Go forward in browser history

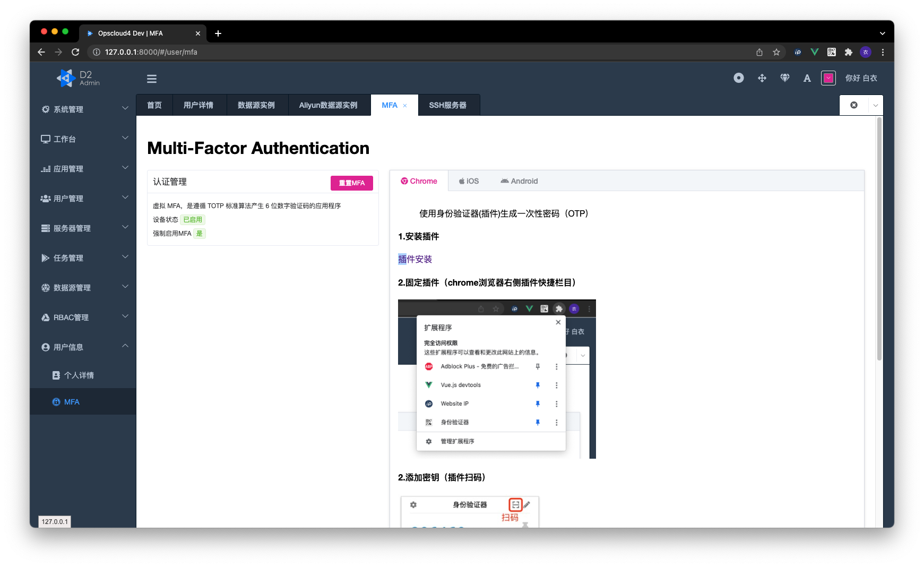[58, 52]
